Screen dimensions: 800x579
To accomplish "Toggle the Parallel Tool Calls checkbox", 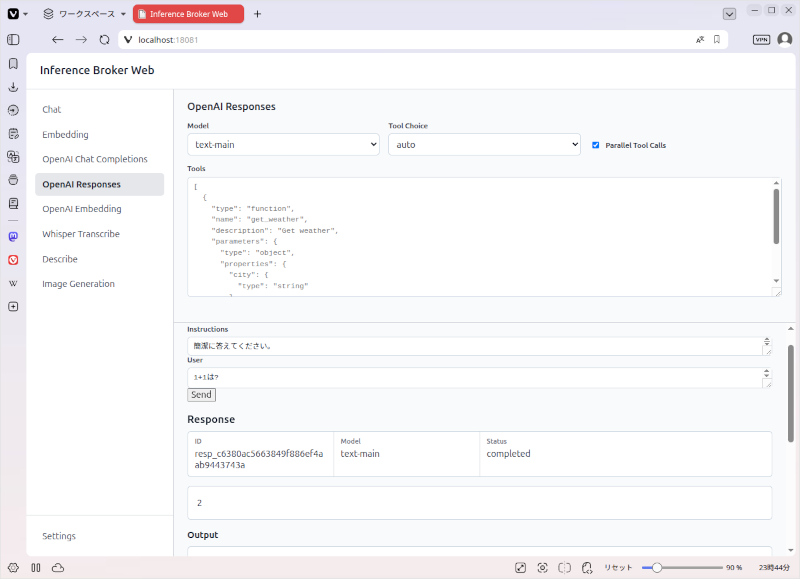I will (x=595, y=145).
